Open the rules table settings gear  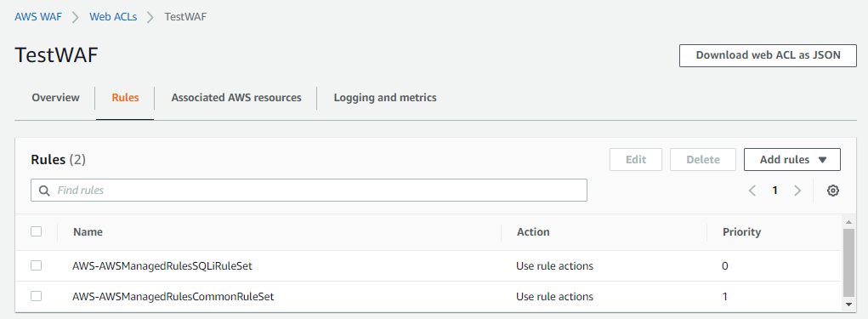pyautogui.click(x=832, y=191)
